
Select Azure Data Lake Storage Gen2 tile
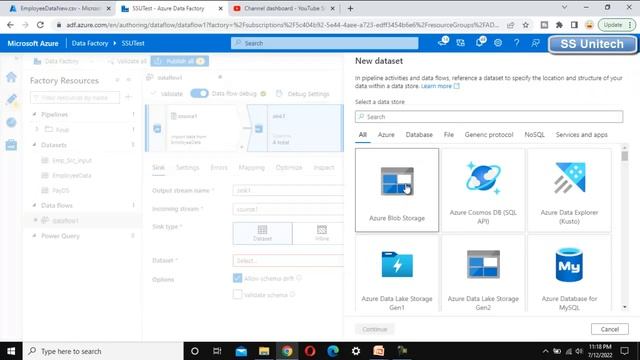coord(483,273)
